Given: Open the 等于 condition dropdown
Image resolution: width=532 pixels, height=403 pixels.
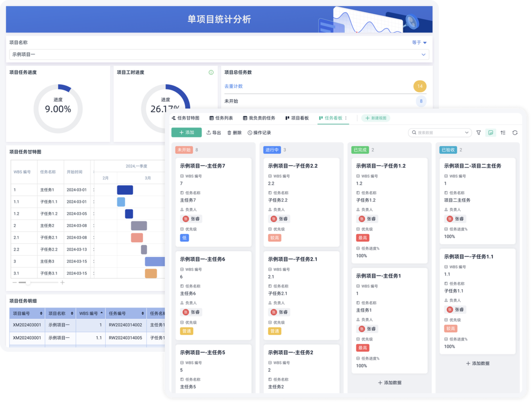Looking at the screenshot, I should pos(419,43).
